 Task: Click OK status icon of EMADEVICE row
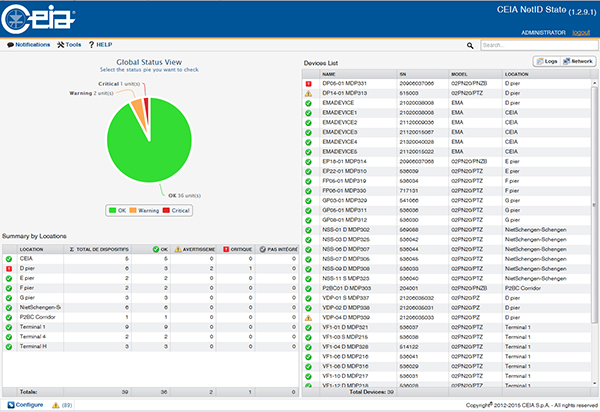click(308, 103)
